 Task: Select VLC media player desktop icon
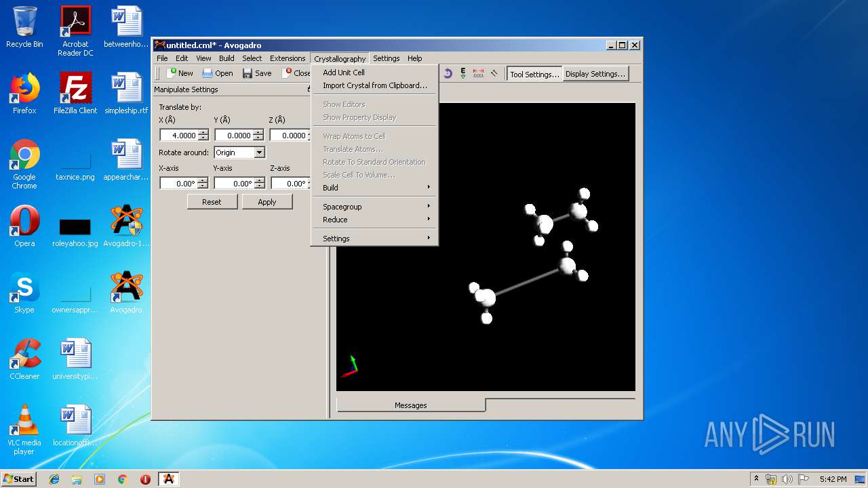[x=24, y=429]
